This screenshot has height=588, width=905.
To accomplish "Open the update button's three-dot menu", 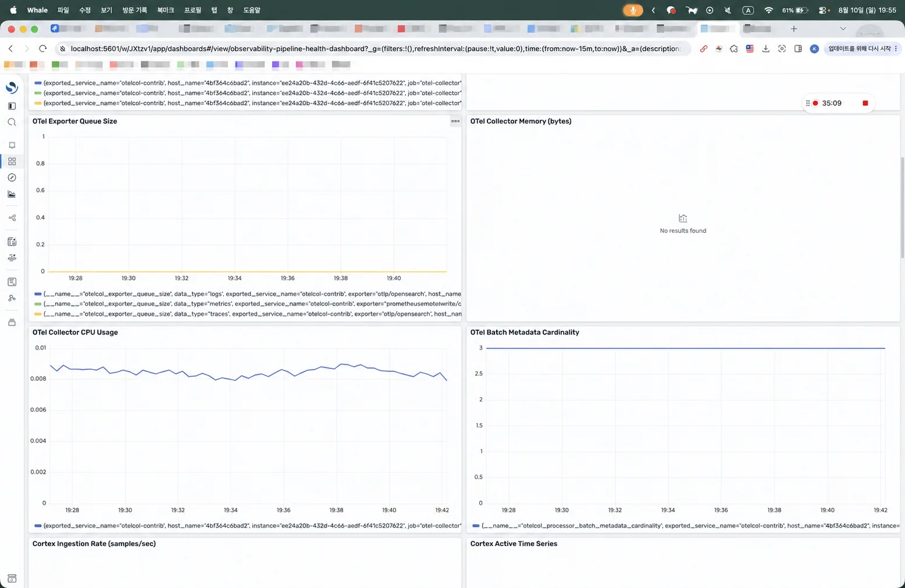I will click(896, 49).
